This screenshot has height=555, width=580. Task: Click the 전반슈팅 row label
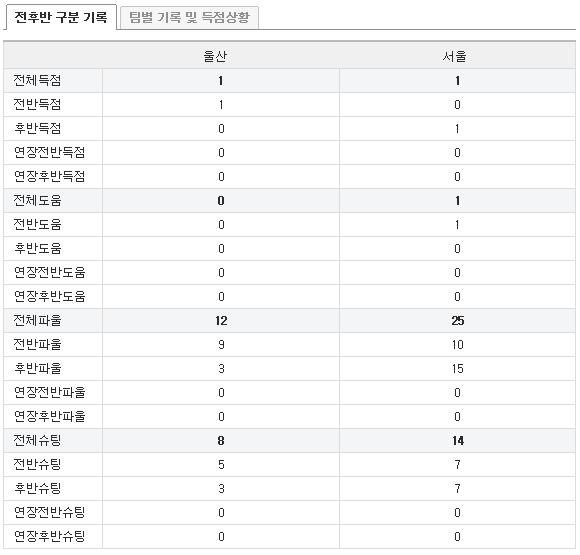[x=37, y=464]
